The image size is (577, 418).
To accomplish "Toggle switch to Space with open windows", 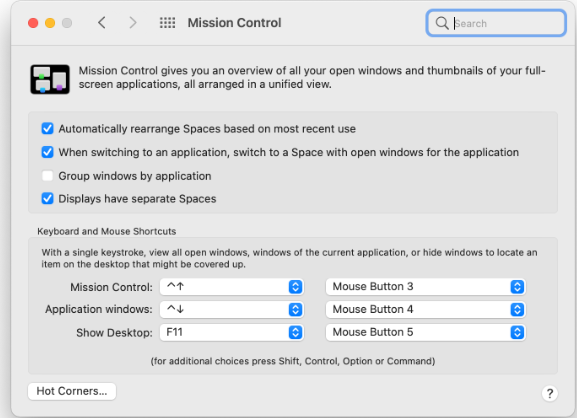I will pyautogui.click(x=47, y=152).
